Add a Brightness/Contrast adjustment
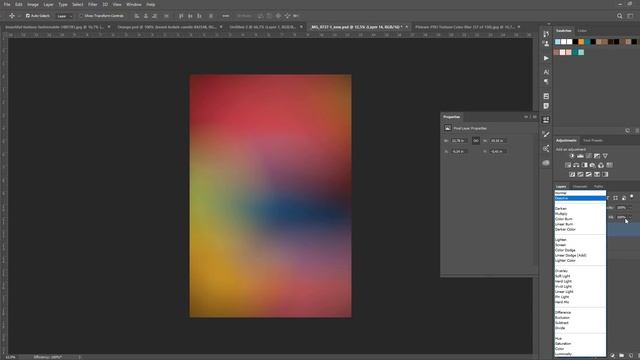Screen dimensions: 640x360 point(572,156)
